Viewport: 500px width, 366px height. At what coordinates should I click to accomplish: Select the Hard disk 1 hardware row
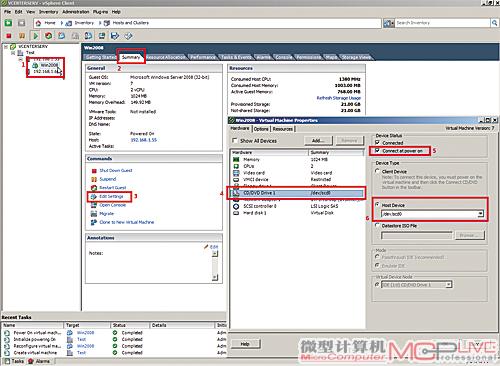pyautogui.click(x=298, y=213)
